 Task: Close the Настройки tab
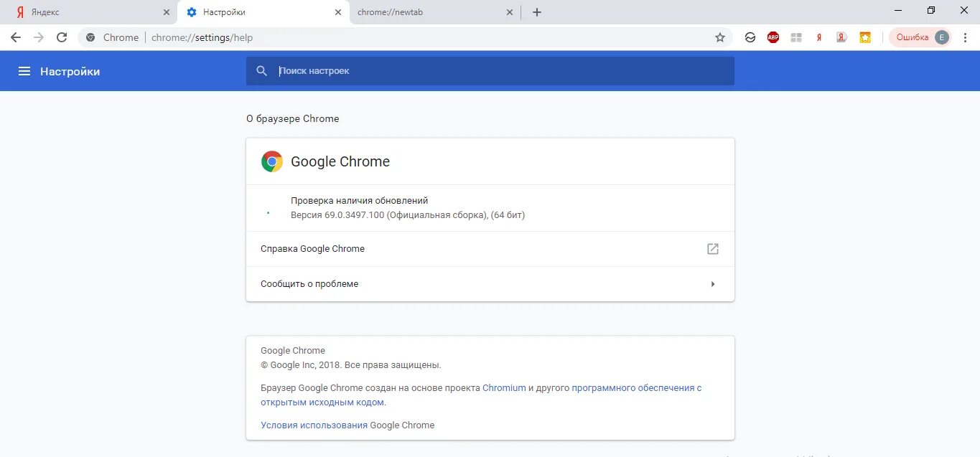point(338,12)
